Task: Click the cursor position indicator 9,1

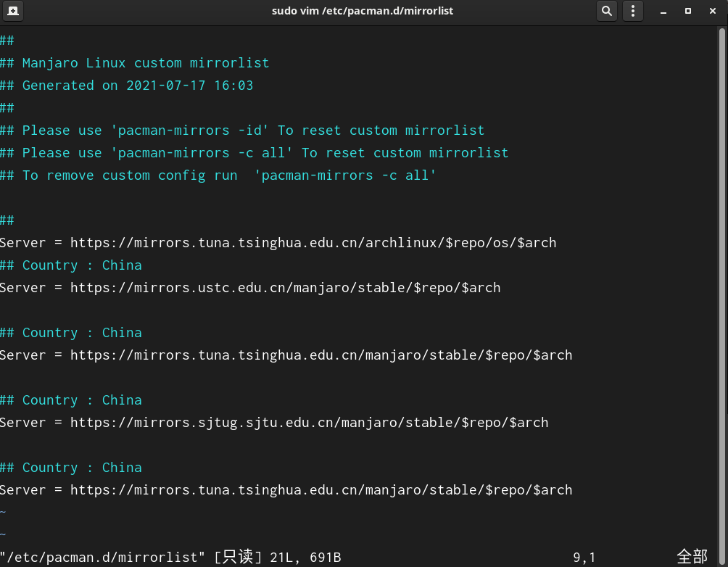Action: pos(584,558)
